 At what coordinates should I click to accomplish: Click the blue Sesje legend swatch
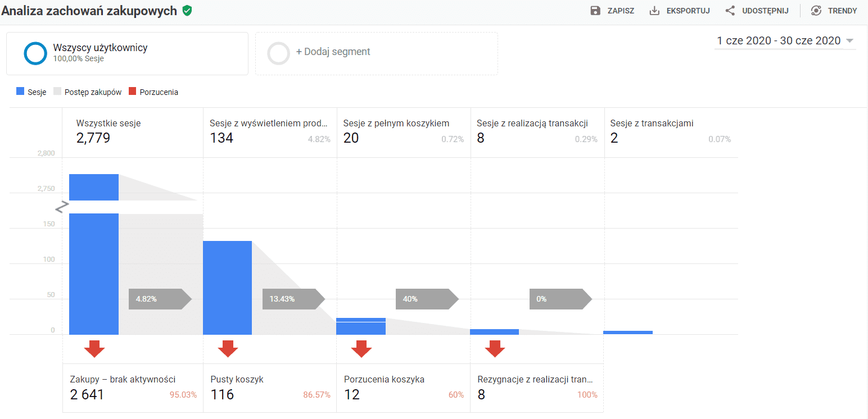(20, 92)
